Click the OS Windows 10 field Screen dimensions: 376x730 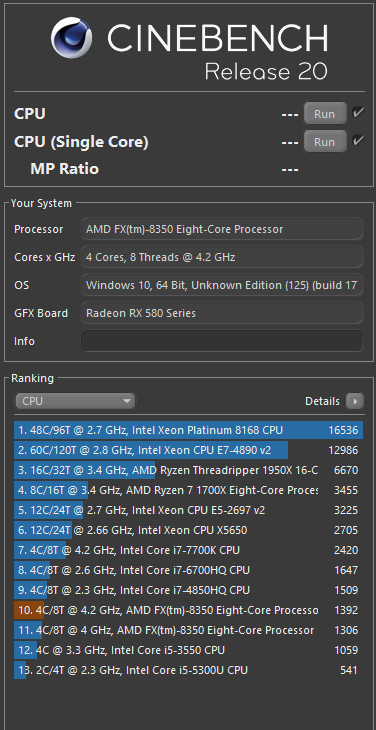[222, 285]
